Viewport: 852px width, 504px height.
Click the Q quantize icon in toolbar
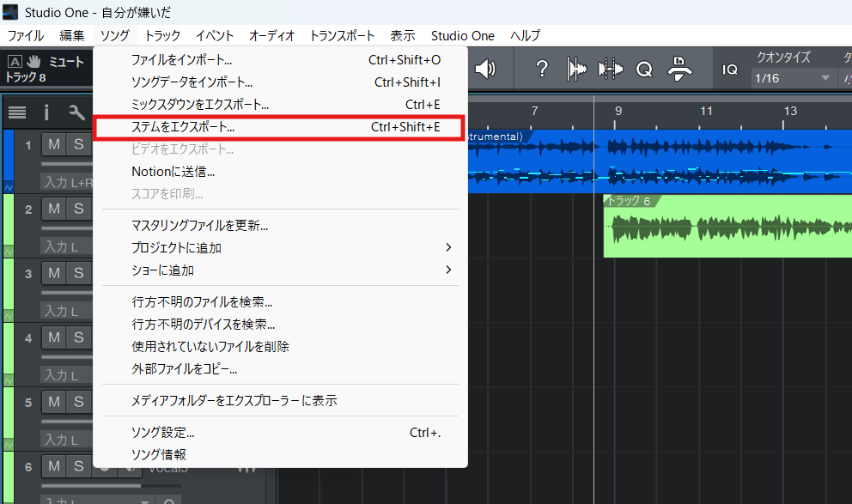click(x=644, y=70)
